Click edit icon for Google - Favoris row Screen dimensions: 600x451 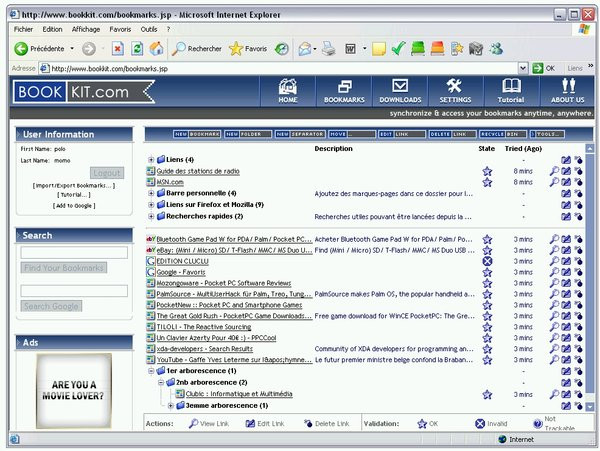point(566,272)
